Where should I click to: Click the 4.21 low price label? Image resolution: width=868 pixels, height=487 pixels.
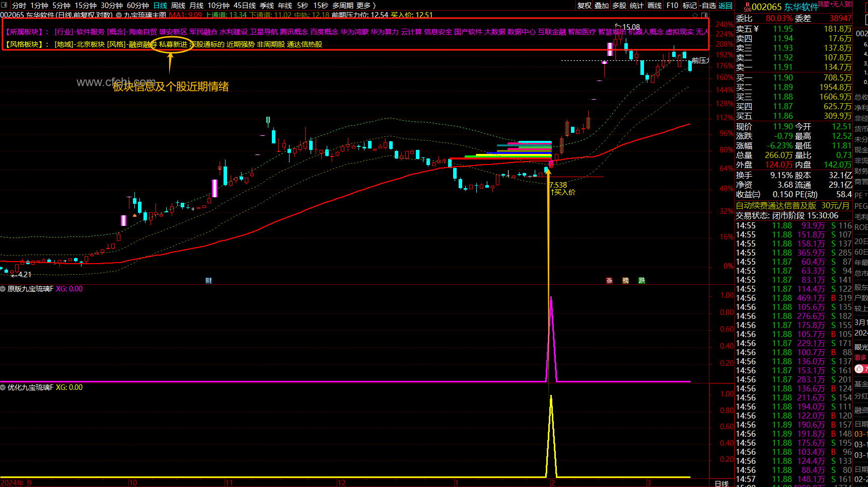pos(24,275)
